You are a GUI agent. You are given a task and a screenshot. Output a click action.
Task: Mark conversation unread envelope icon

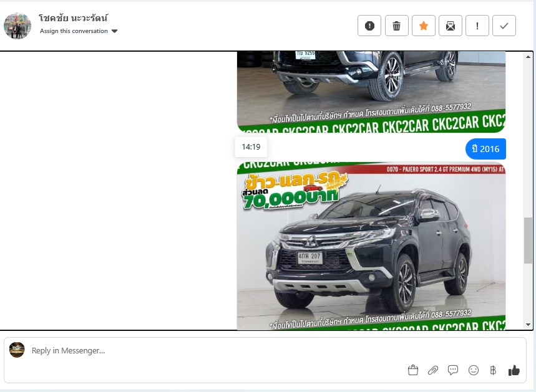451,26
